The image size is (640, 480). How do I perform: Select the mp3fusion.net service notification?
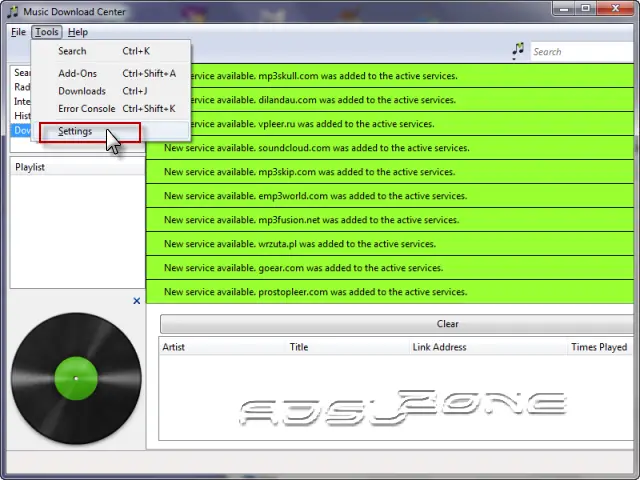(390, 220)
